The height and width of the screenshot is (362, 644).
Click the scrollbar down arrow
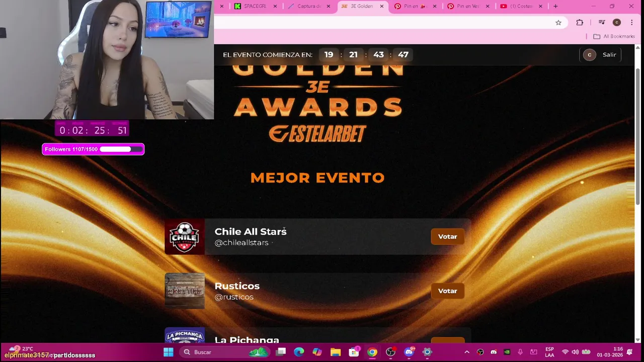pos(638,340)
